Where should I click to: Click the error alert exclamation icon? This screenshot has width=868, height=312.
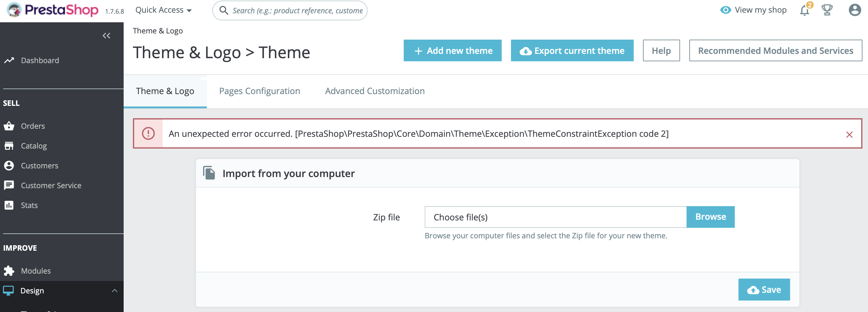pyautogui.click(x=148, y=134)
